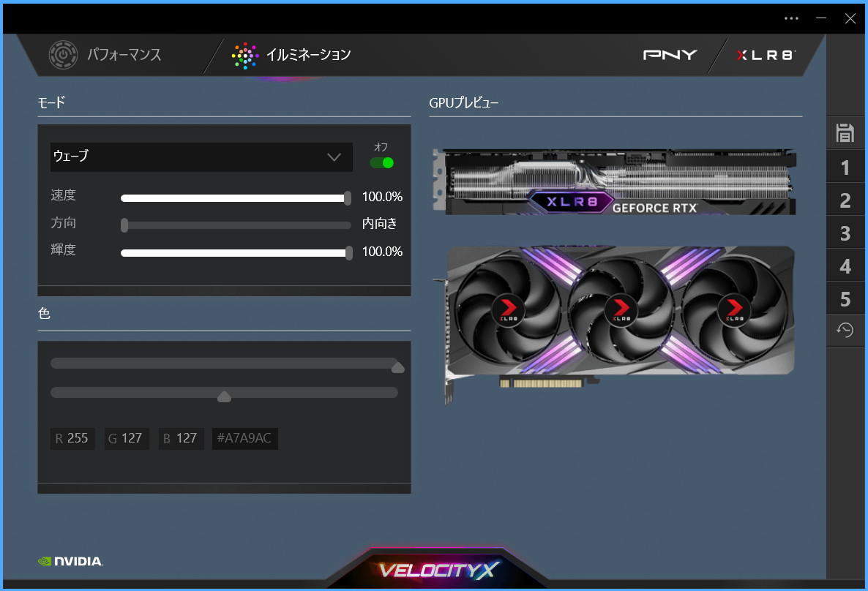Click the B 127 value field
The width and height of the screenshot is (868, 591).
tap(181, 438)
